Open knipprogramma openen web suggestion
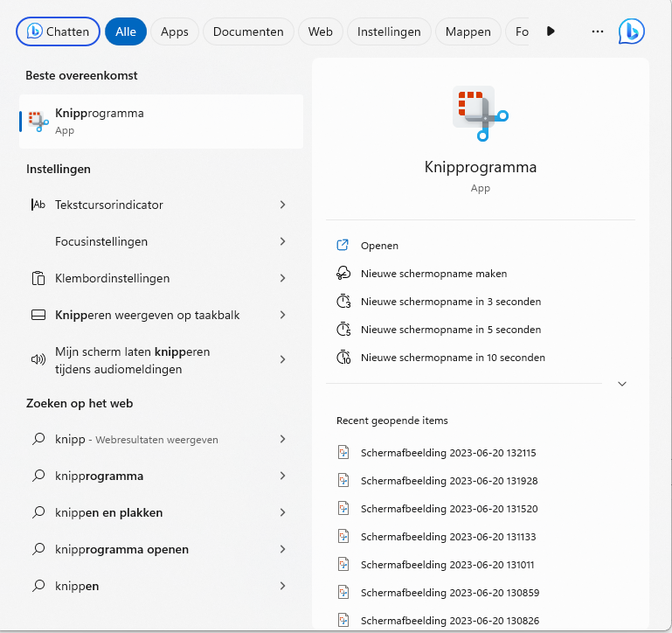This screenshot has height=633, width=672. 161,549
